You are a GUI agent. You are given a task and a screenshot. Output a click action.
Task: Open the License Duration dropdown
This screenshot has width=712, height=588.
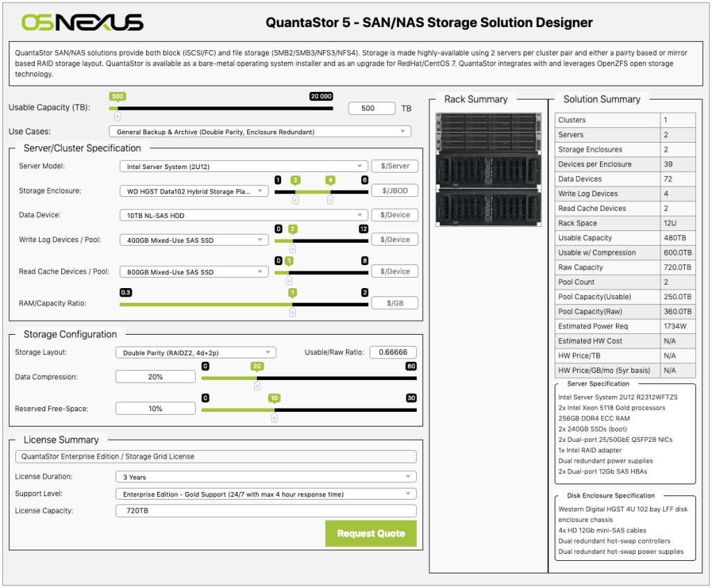pos(266,476)
